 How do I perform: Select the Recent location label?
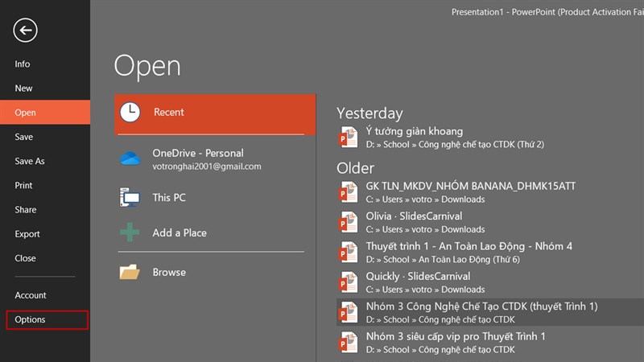[168, 112]
